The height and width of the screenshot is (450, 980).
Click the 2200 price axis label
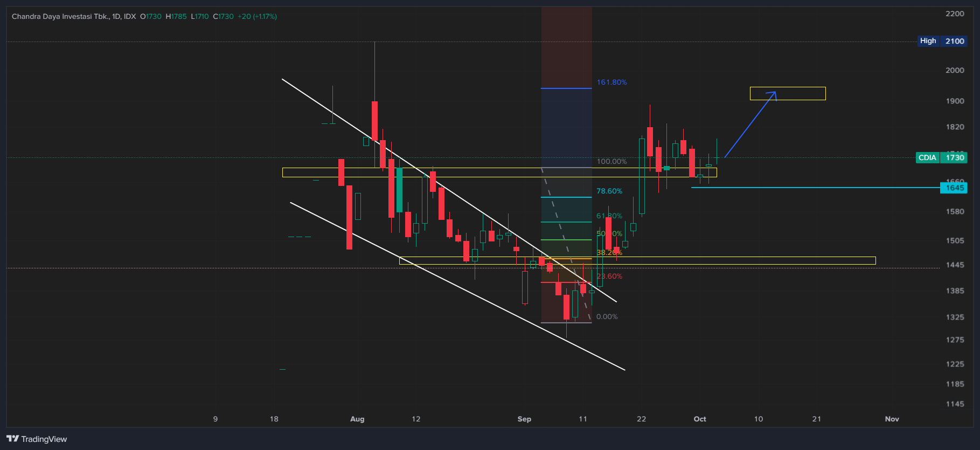[955, 14]
